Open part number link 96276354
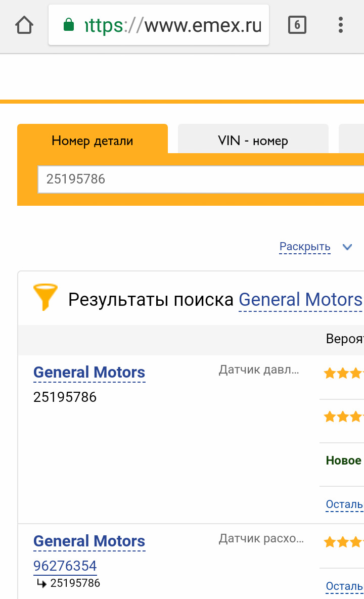 65,566
